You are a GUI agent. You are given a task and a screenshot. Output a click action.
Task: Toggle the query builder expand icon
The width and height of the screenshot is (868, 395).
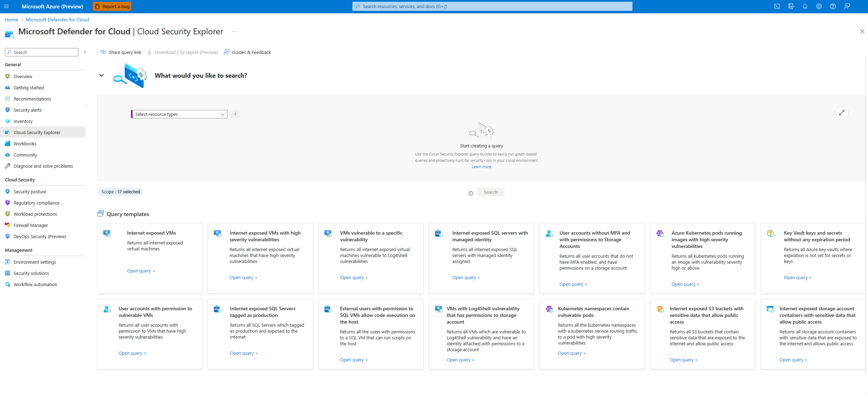[842, 113]
